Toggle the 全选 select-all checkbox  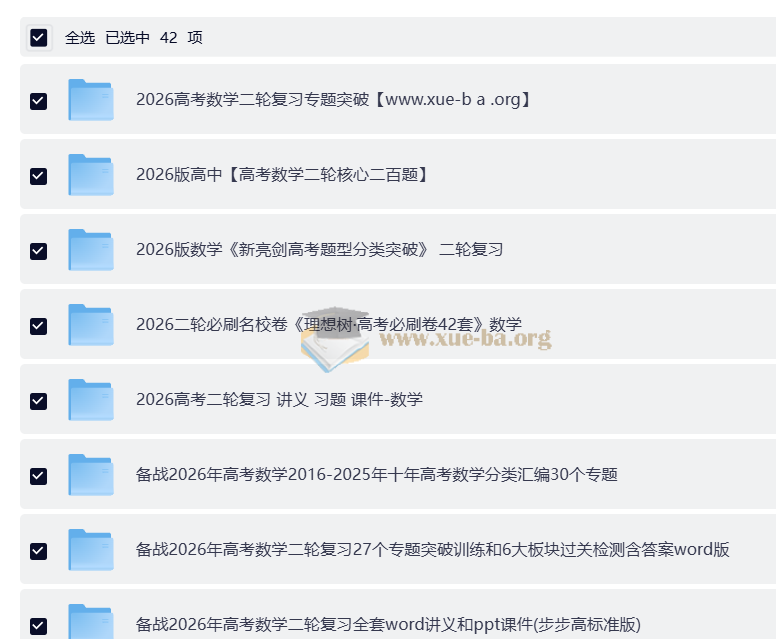pos(39,38)
